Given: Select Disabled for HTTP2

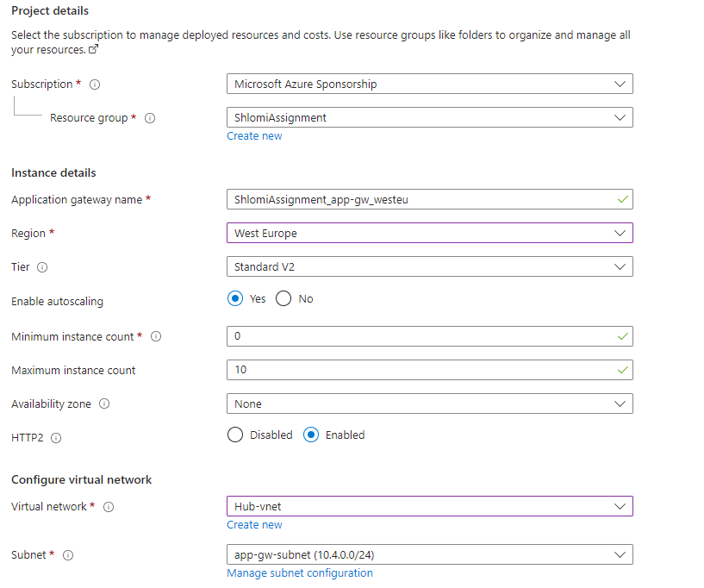Looking at the screenshot, I should [234, 435].
